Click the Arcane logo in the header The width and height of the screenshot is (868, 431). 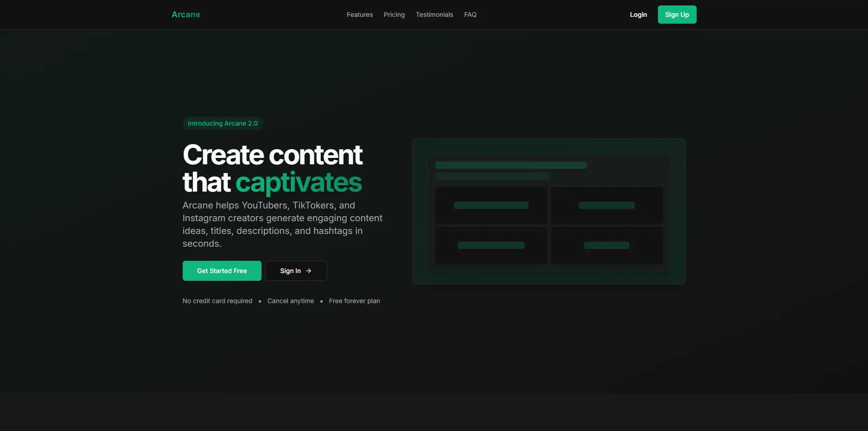[x=186, y=15]
